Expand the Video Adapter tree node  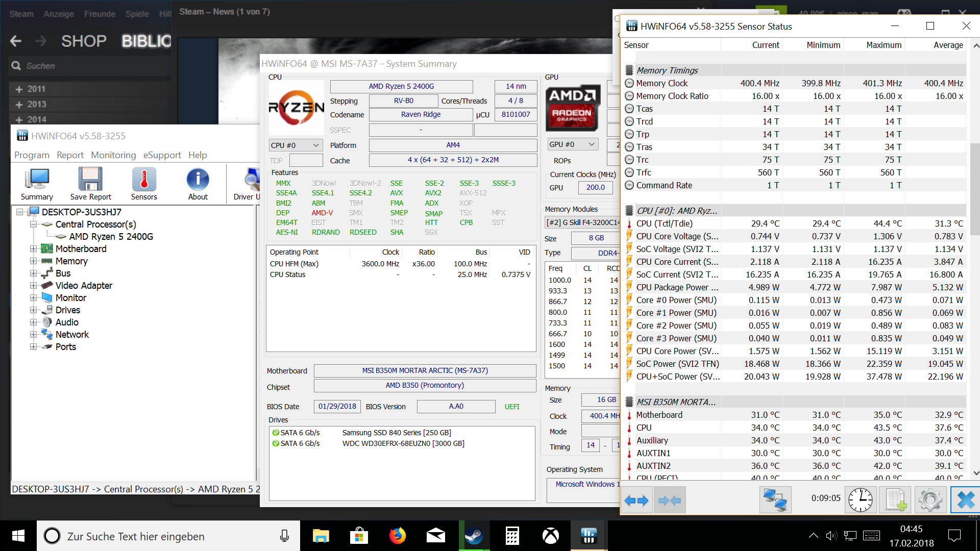(x=33, y=286)
